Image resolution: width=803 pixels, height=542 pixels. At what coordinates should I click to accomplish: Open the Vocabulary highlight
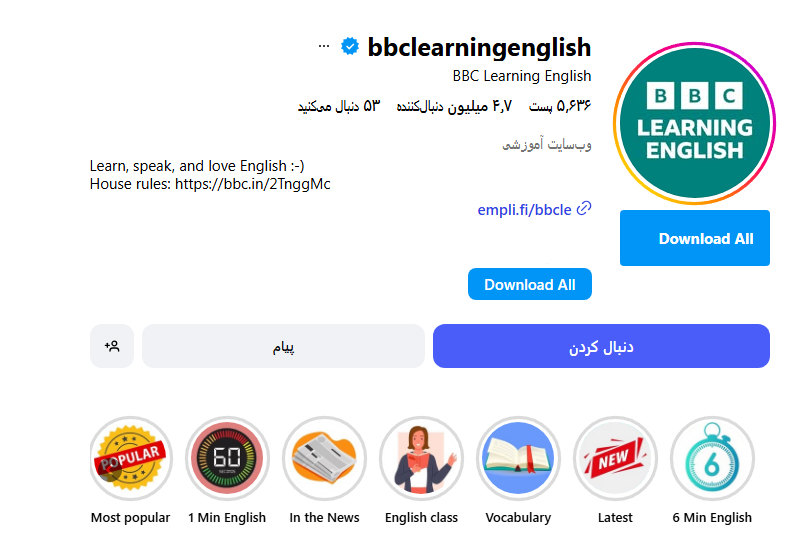click(518, 458)
